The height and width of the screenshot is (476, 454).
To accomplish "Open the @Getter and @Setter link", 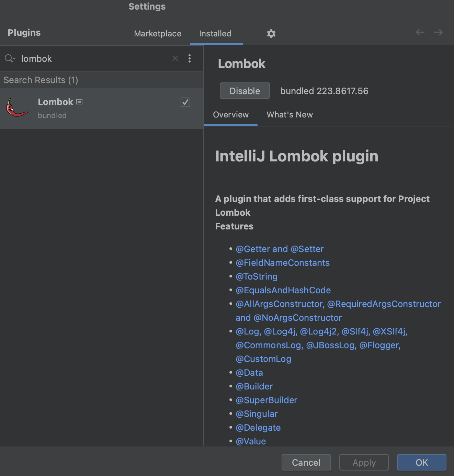I will [280, 249].
